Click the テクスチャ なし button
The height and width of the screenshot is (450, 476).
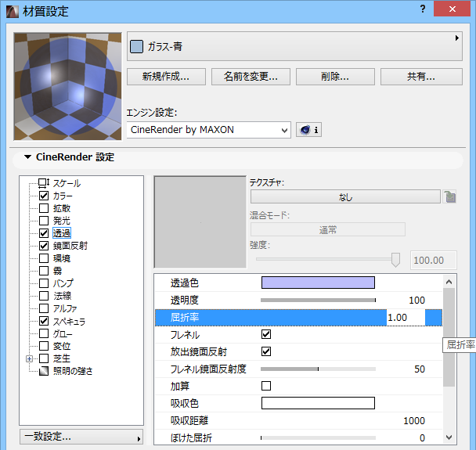point(345,197)
